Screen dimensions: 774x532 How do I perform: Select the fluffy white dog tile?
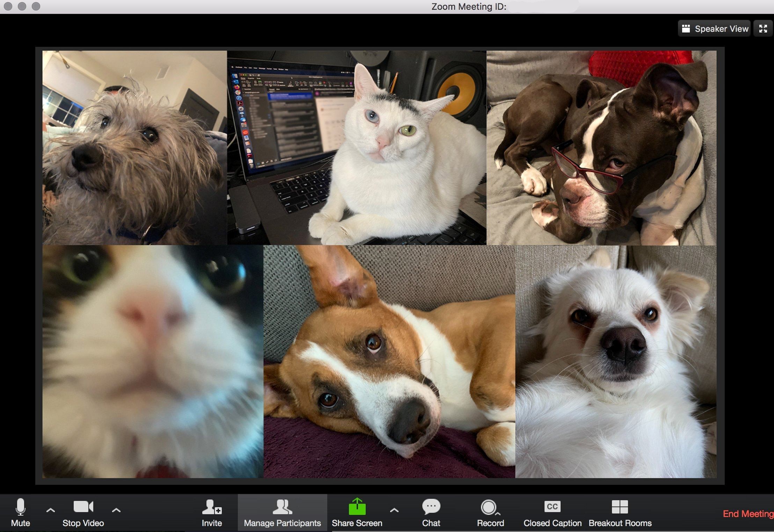point(616,362)
